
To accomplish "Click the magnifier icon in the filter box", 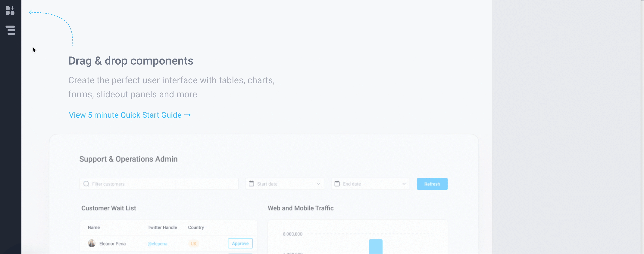I will [86, 184].
